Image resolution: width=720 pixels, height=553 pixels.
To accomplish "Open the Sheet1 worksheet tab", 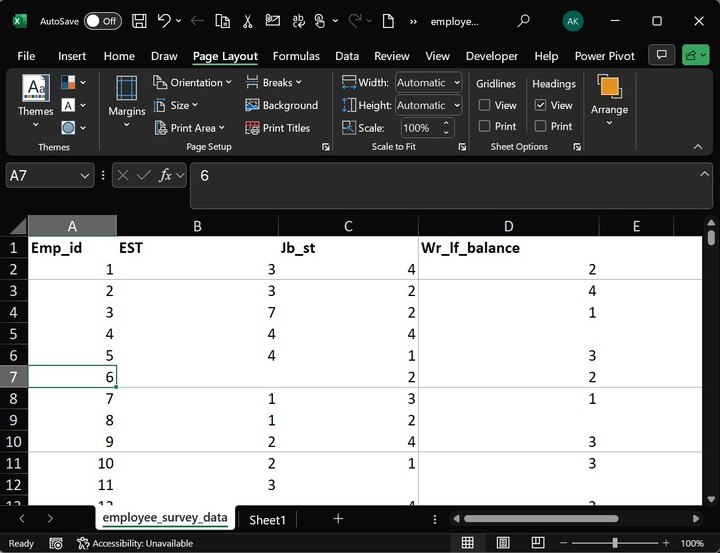I will [x=267, y=520].
